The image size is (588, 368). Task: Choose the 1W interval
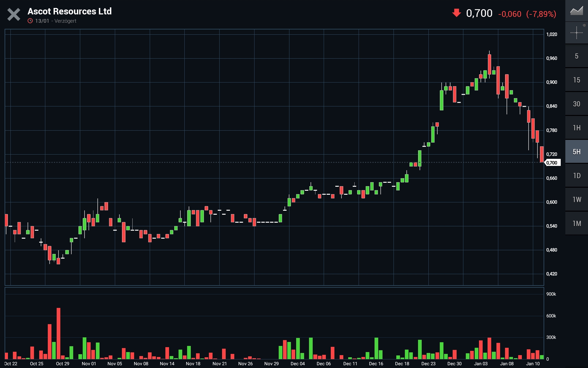[576, 200]
